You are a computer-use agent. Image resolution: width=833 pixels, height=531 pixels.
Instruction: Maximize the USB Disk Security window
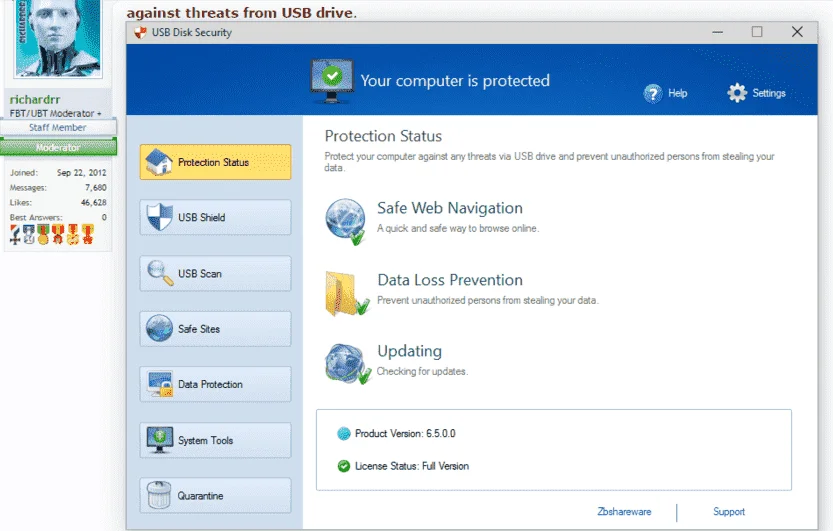tap(757, 32)
